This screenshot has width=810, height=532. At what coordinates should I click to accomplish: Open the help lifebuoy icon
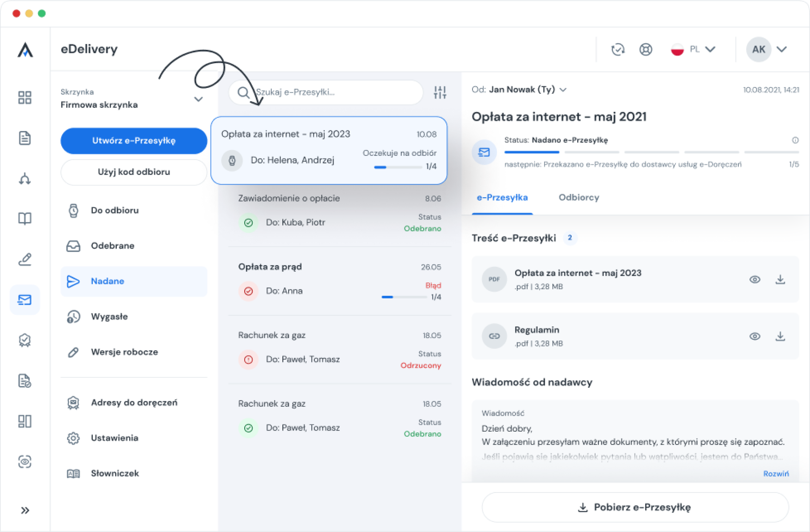646,49
